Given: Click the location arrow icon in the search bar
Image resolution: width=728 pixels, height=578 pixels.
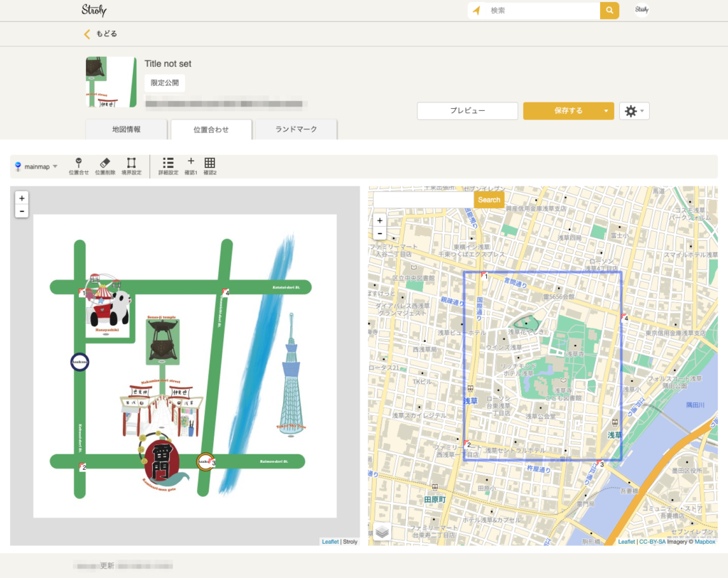Looking at the screenshot, I should click(x=476, y=11).
